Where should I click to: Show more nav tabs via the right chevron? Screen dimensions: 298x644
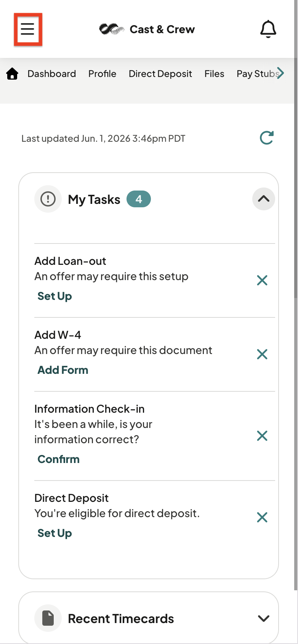(280, 73)
